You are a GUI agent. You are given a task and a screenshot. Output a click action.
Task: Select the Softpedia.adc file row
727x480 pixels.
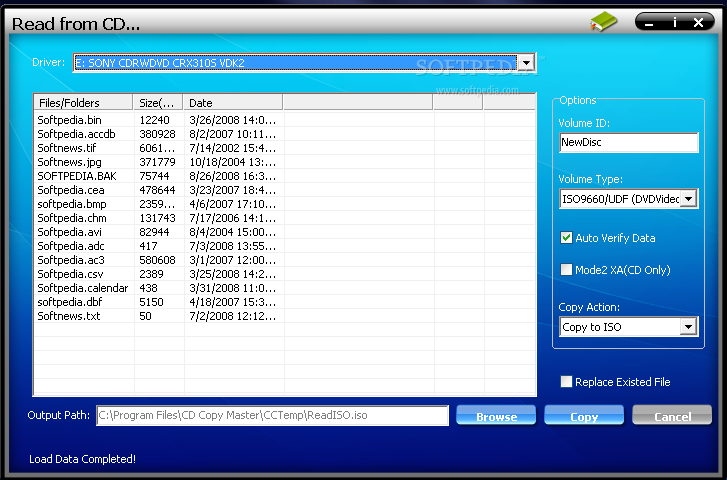coord(285,246)
